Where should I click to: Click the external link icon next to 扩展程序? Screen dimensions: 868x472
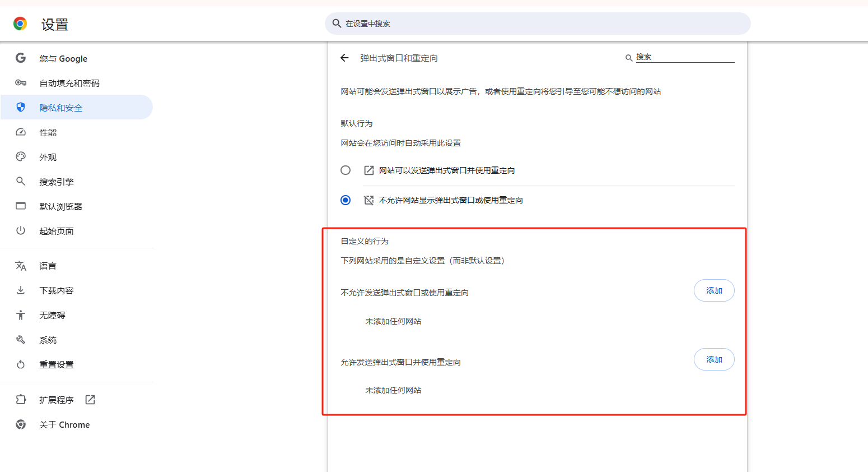(x=90, y=400)
